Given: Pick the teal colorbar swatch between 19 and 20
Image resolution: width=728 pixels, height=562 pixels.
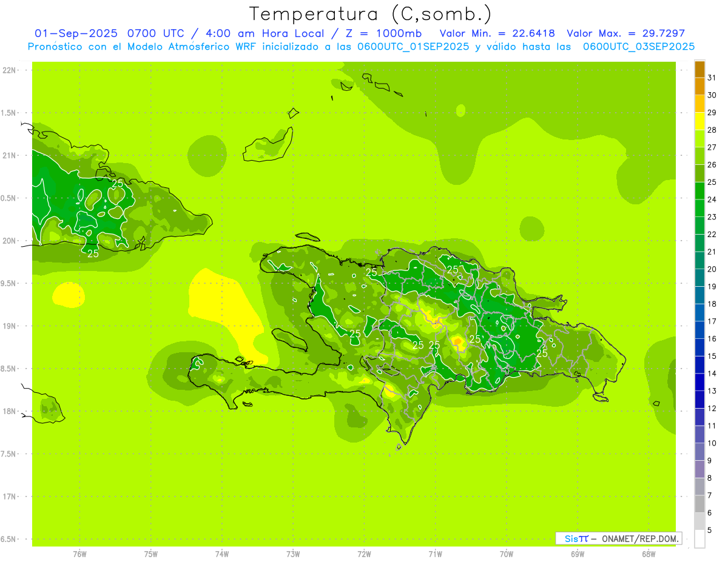Looking at the screenshot, I should tap(699, 278).
